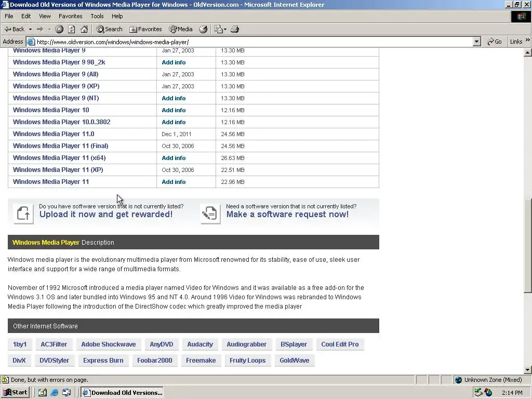Expand the Links toolbar chevron
Viewport: 532px width, 399px height.
pyautogui.click(x=528, y=41)
